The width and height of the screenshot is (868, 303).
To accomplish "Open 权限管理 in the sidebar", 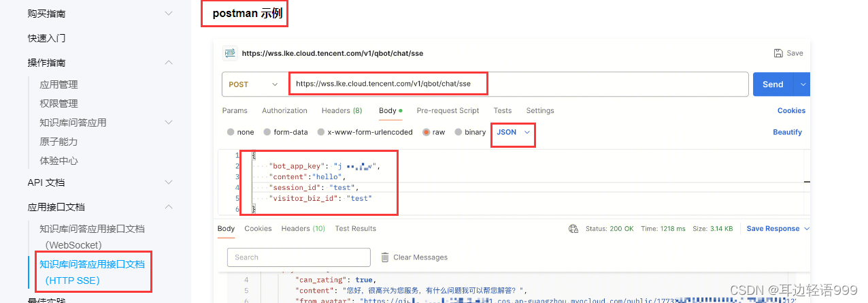I will pyautogui.click(x=59, y=103).
